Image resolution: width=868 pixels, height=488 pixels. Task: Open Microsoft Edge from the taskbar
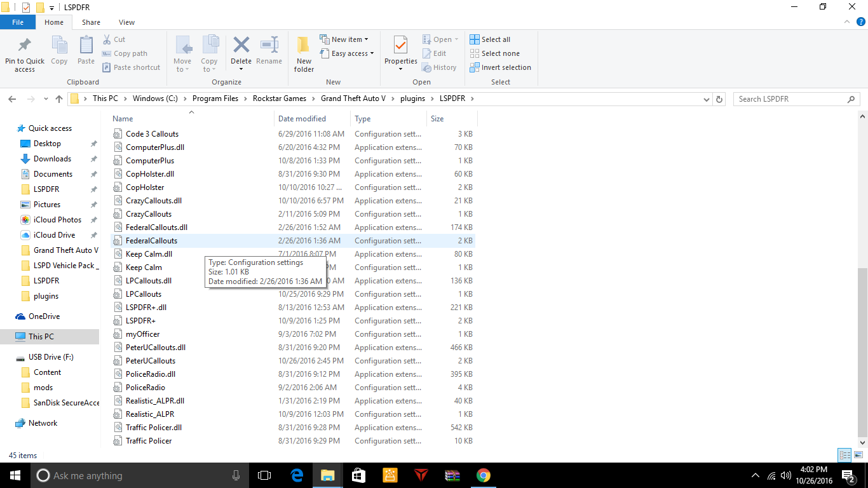click(297, 475)
